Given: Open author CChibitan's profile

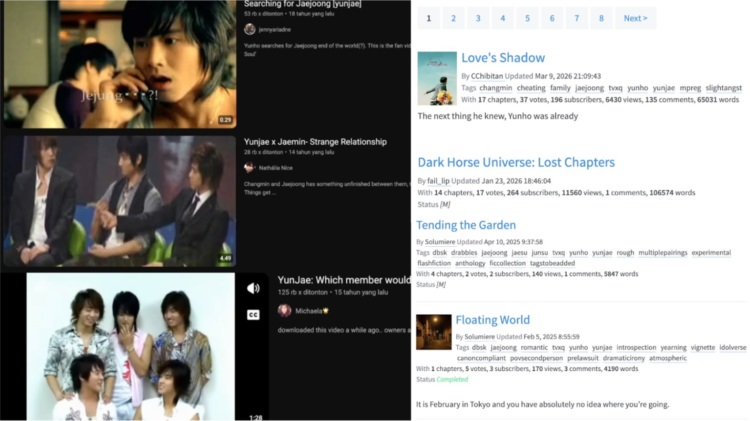Looking at the screenshot, I should point(486,76).
